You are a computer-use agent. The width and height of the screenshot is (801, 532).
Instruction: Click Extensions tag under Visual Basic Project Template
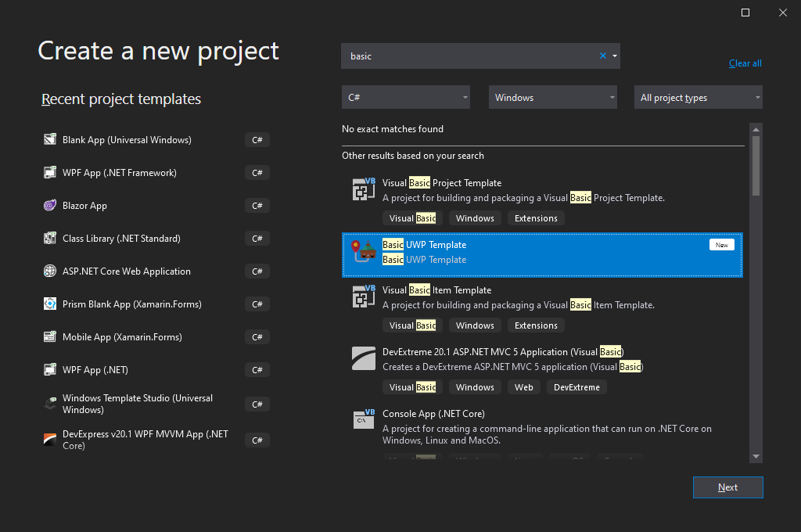point(536,218)
